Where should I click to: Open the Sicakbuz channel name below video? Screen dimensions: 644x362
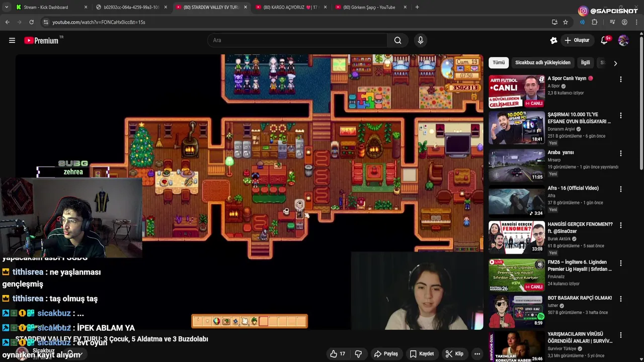click(43, 350)
